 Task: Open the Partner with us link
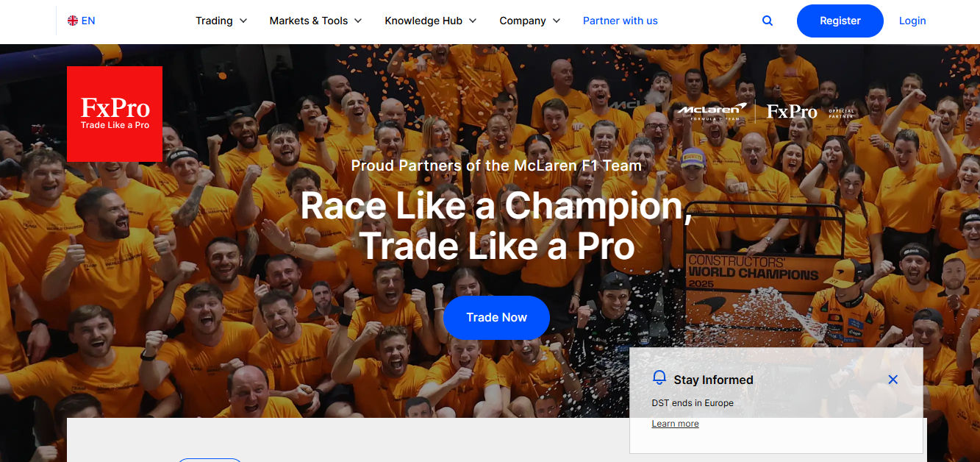(620, 21)
